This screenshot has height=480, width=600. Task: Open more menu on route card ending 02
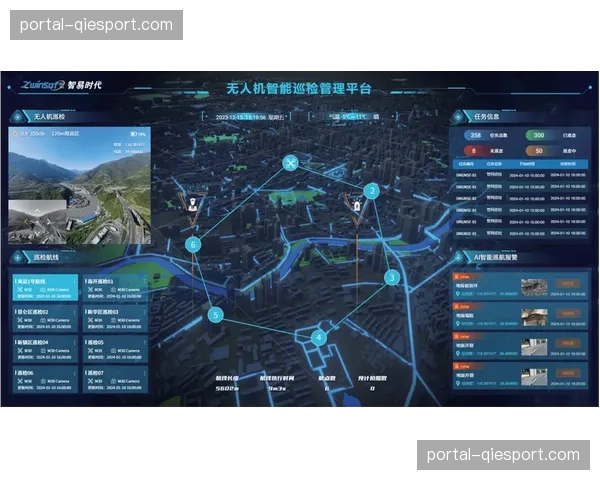(x=74, y=312)
